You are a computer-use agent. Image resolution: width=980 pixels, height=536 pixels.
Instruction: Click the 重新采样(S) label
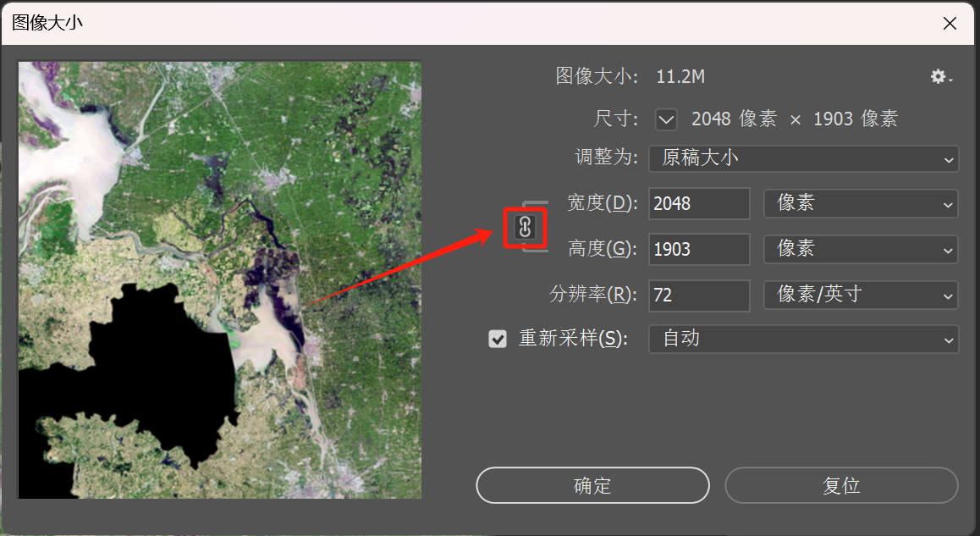(x=573, y=339)
